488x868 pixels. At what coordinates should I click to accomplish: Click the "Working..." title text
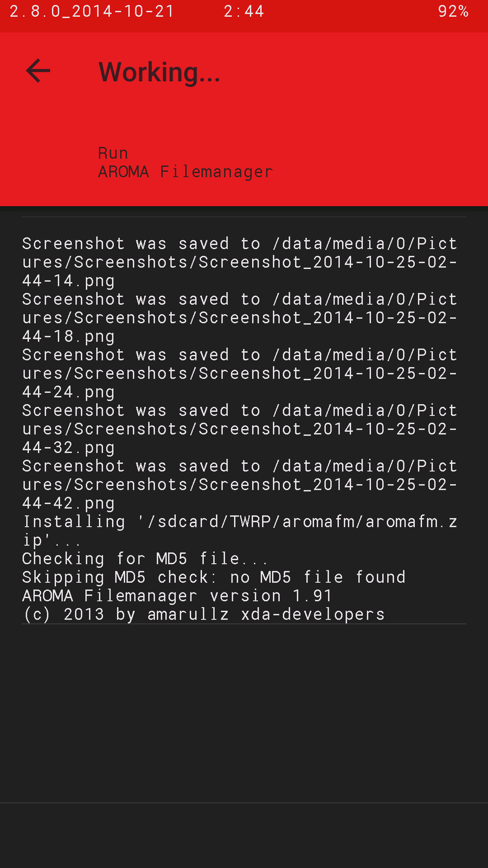click(x=159, y=72)
